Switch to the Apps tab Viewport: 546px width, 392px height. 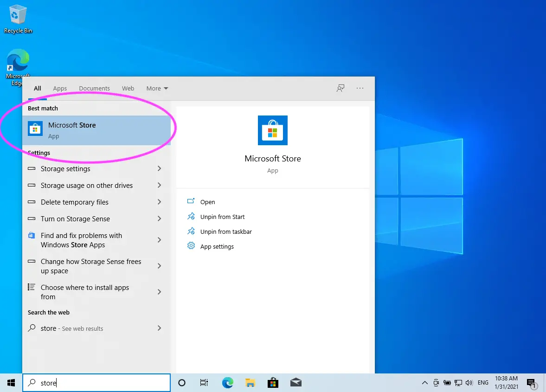60,88
